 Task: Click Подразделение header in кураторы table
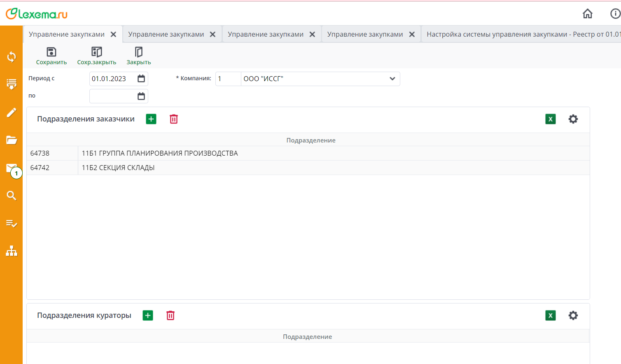307,337
